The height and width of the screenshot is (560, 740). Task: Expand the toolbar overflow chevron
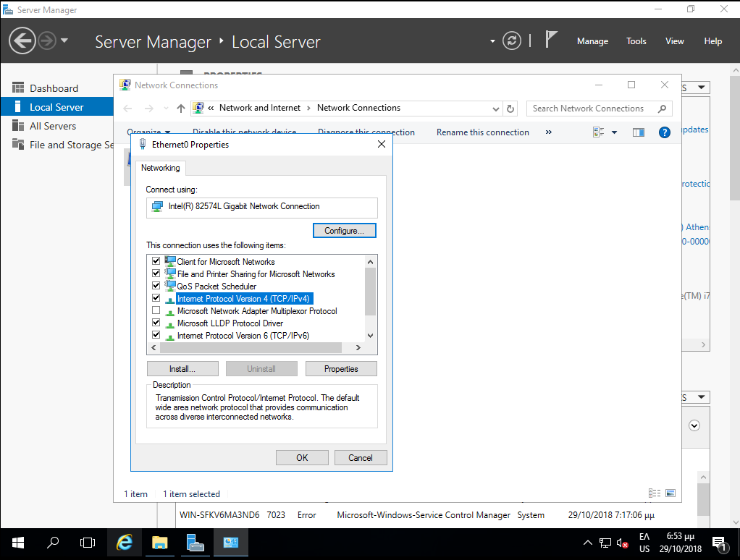pyautogui.click(x=548, y=132)
